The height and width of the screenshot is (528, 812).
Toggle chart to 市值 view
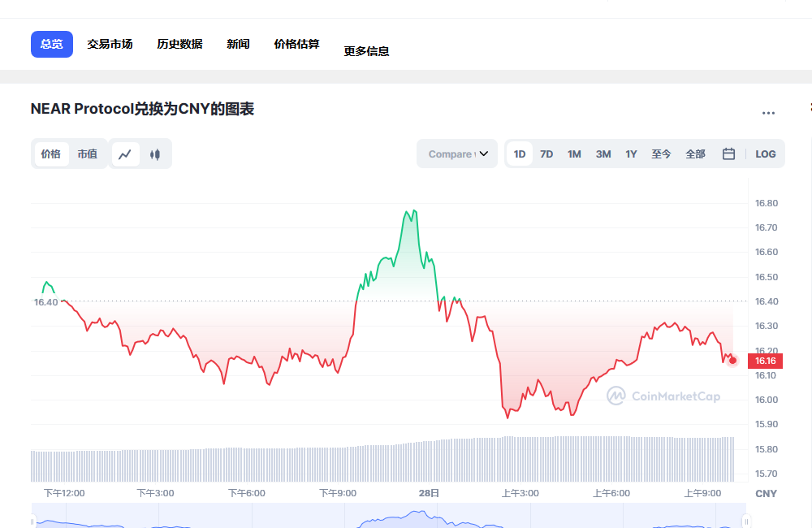(88, 154)
